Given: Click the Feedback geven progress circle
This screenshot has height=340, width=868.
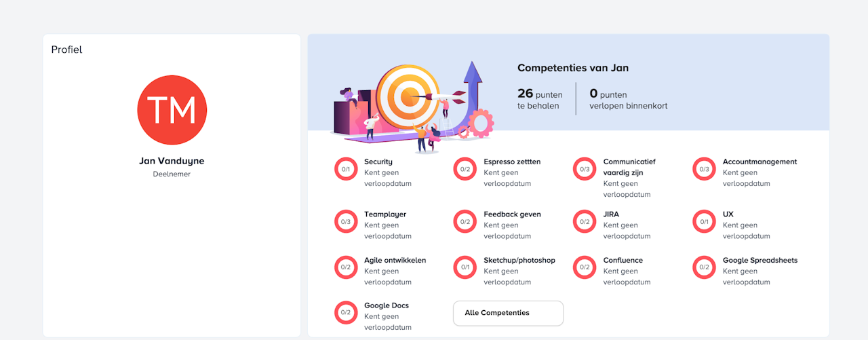Looking at the screenshot, I should tap(465, 221).
